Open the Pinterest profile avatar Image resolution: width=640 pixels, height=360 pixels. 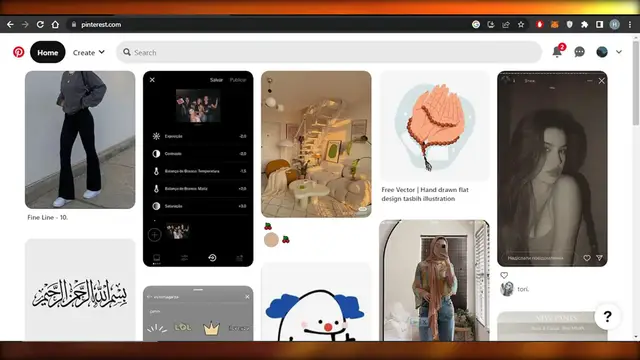602,52
